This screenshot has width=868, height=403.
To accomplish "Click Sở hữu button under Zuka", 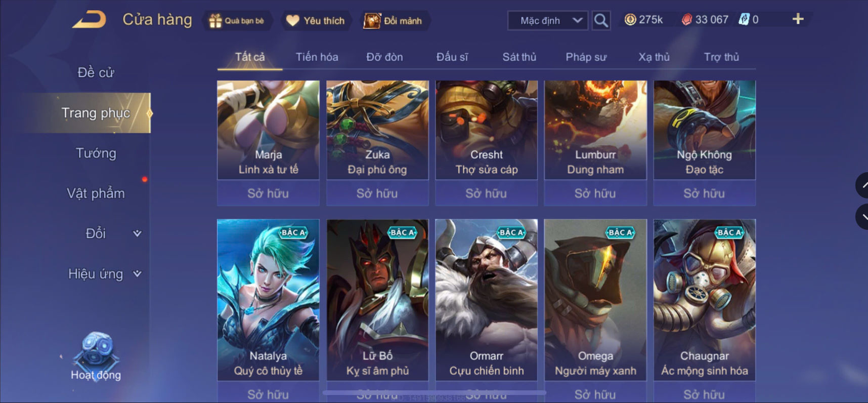I will [x=377, y=193].
